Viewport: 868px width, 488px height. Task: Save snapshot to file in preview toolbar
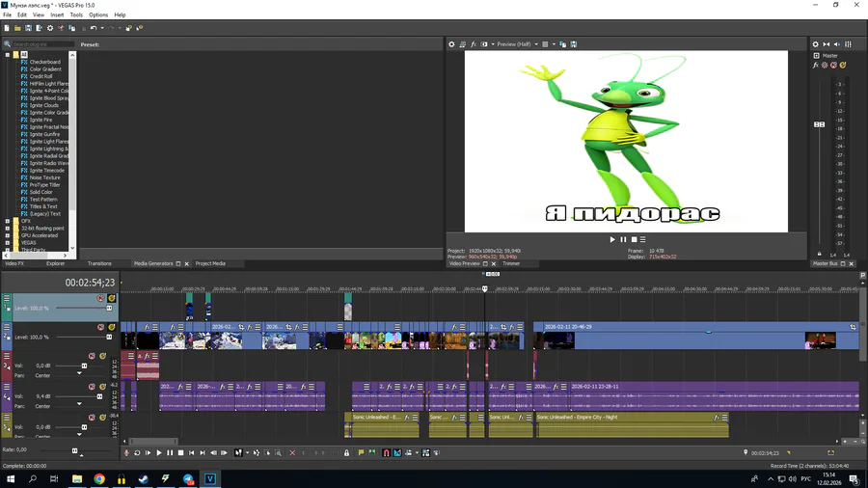point(574,44)
